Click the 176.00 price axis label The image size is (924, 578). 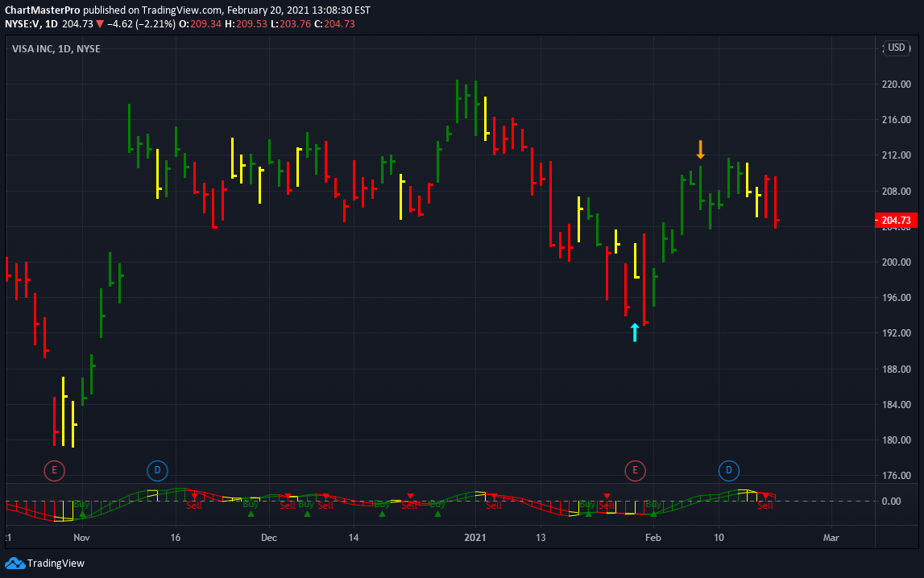(897, 476)
